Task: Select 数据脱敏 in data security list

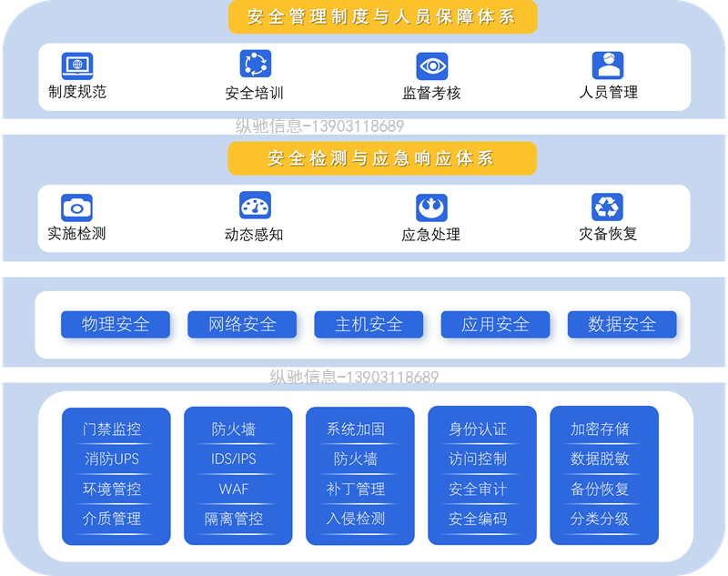Action: point(600,459)
